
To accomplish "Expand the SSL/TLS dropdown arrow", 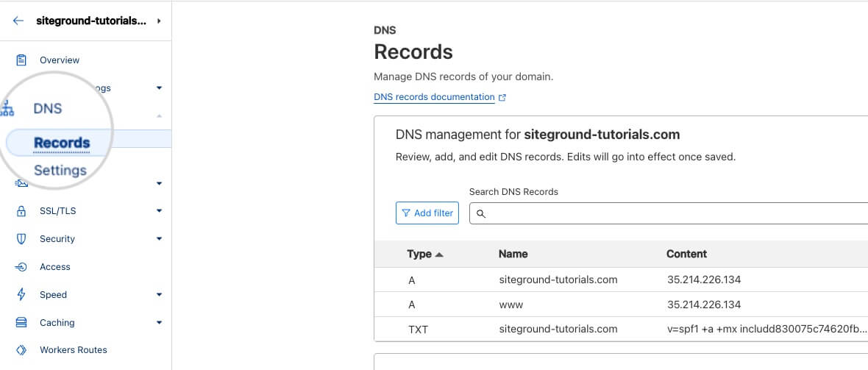I will [159, 211].
